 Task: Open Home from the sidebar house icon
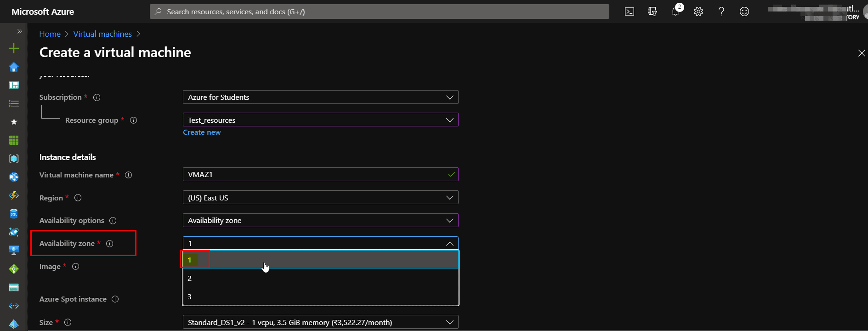[x=14, y=67]
